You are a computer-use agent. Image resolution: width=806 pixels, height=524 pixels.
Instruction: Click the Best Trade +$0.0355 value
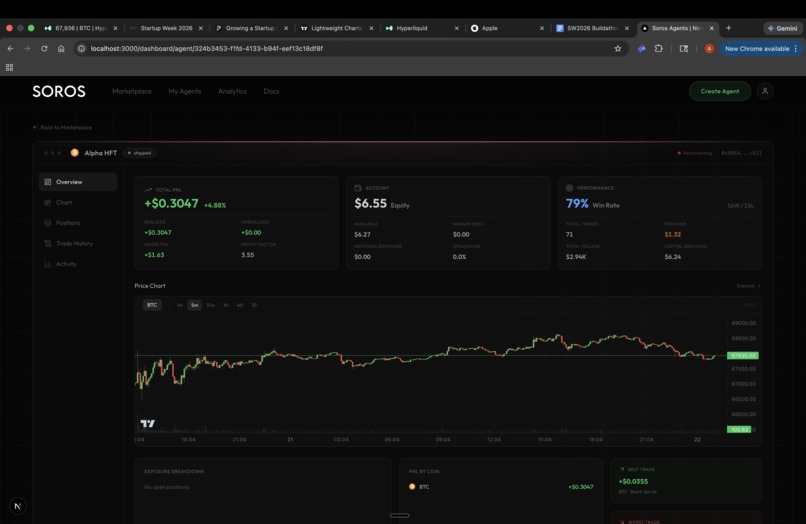coord(633,482)
